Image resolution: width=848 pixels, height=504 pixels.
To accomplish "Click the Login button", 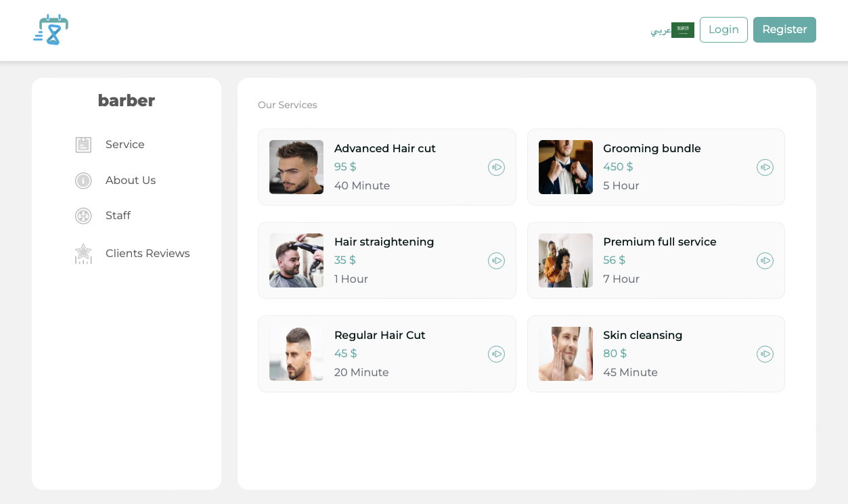I will (723, 30).
